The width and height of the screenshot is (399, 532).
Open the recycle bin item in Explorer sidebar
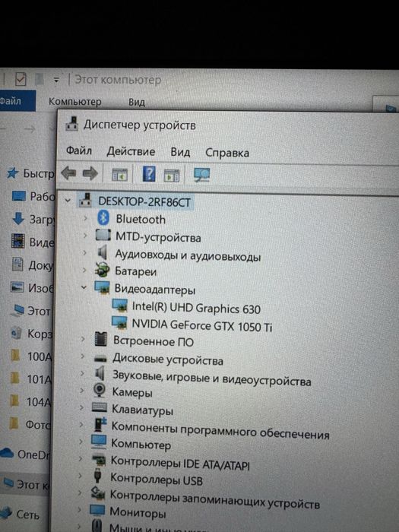pyautogui.click(x=31, y=334)
